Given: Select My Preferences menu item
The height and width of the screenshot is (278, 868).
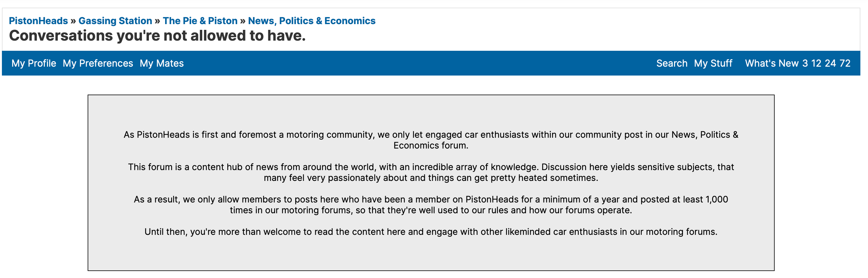Looking at the screenshot, I should pos(98,63).
